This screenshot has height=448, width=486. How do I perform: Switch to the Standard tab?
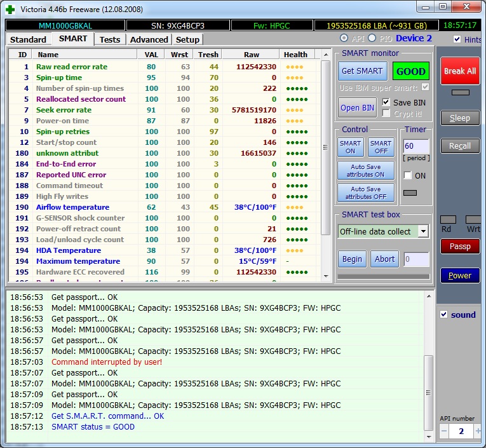[28, 39]
